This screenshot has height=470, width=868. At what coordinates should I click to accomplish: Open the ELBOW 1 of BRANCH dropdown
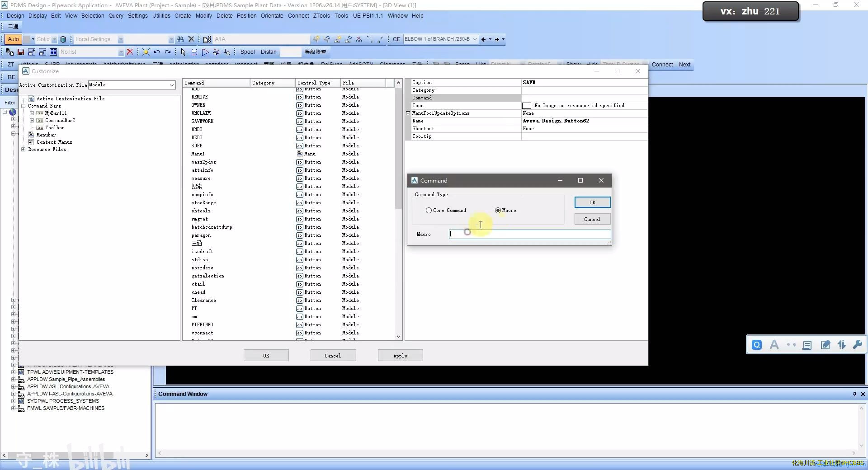pos(475,39)
